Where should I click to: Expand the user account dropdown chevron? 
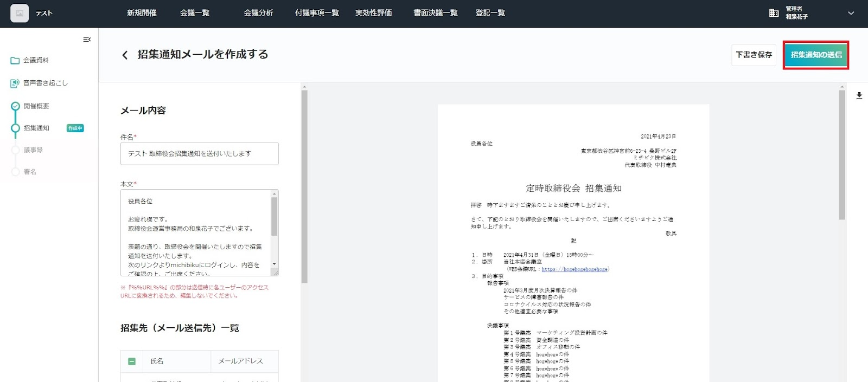(851, 13)
